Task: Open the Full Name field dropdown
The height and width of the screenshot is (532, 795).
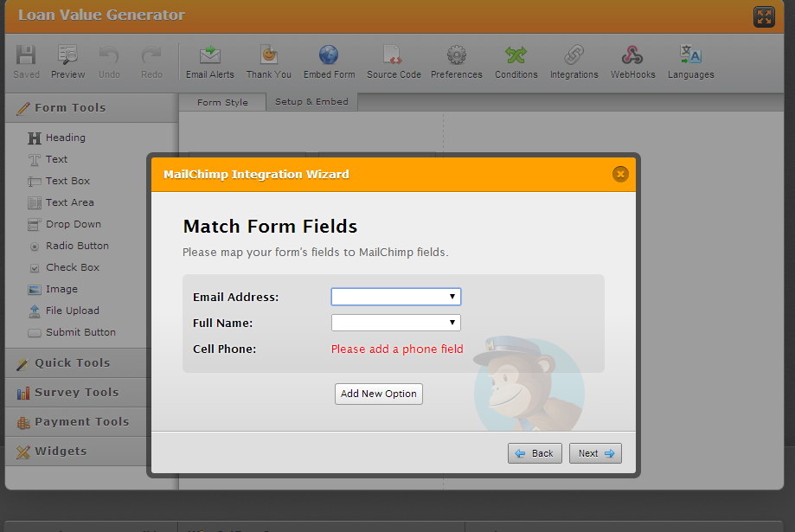Action: pyautogui.click(x=395, y=323)
